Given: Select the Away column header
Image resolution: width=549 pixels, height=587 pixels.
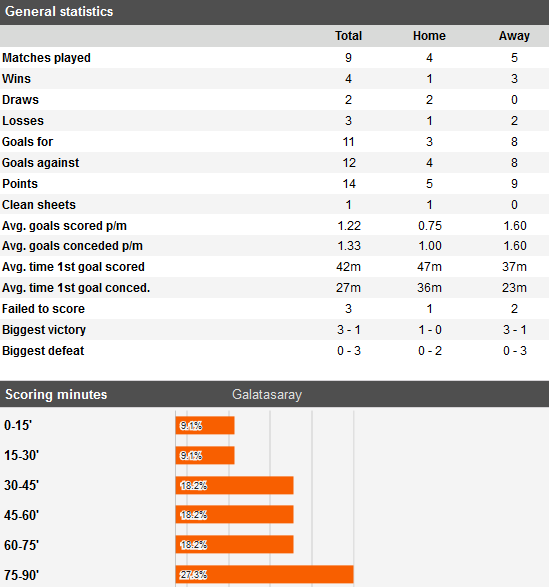Looking at the screenshot, I should (514, 36).
